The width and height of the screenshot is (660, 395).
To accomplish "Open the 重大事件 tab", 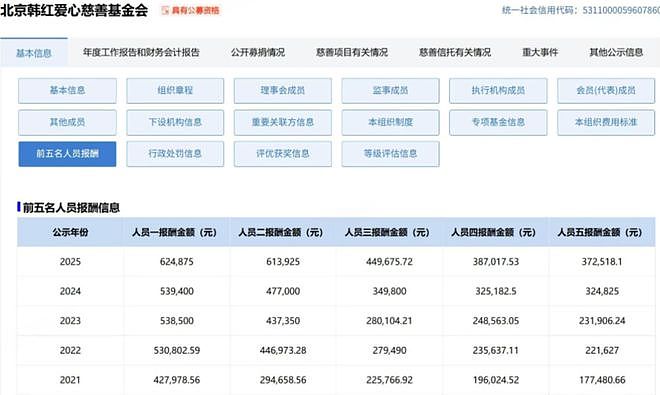I will tap(540, 53).
